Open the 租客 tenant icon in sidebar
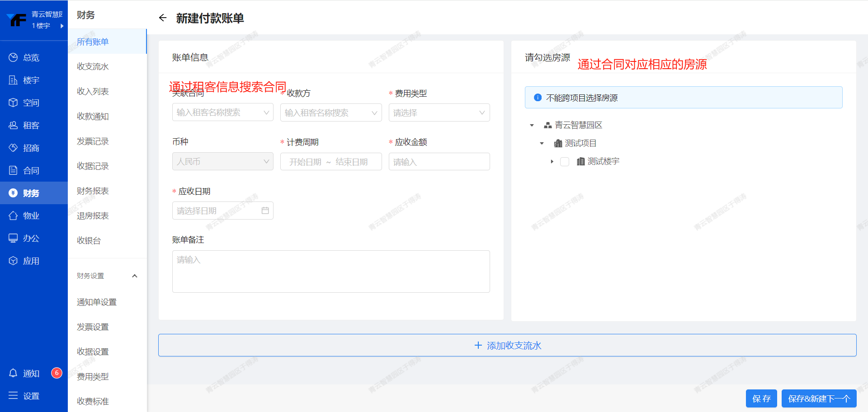Screen dimensions: 868x412 (13, 125)
